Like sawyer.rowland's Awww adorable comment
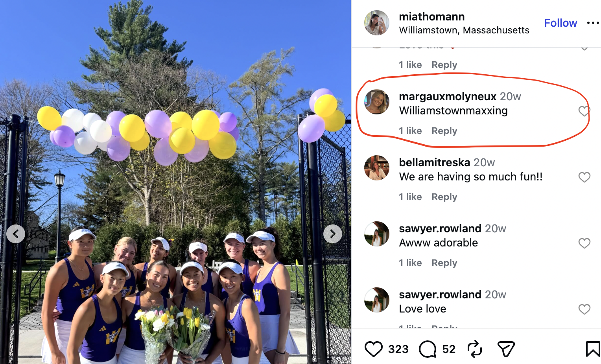The height and width of the screenshot is (364, 601). (584, 243)
